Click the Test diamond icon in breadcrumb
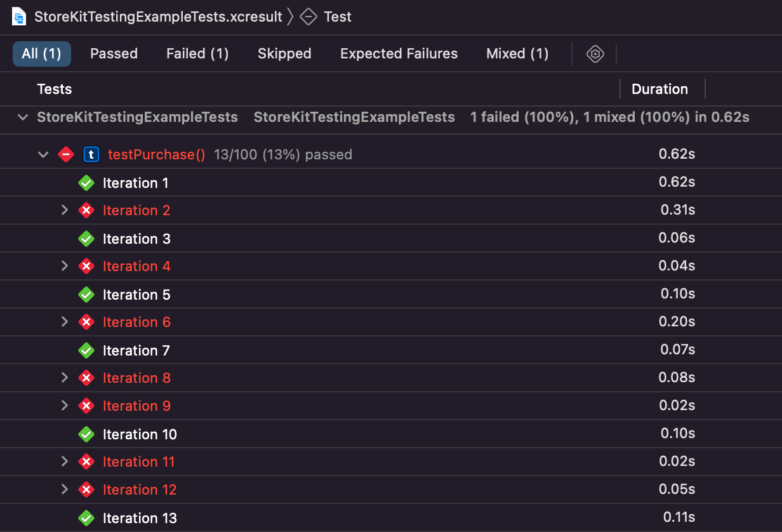The width and height of the screenshot is (782, 532). [308, 17]
